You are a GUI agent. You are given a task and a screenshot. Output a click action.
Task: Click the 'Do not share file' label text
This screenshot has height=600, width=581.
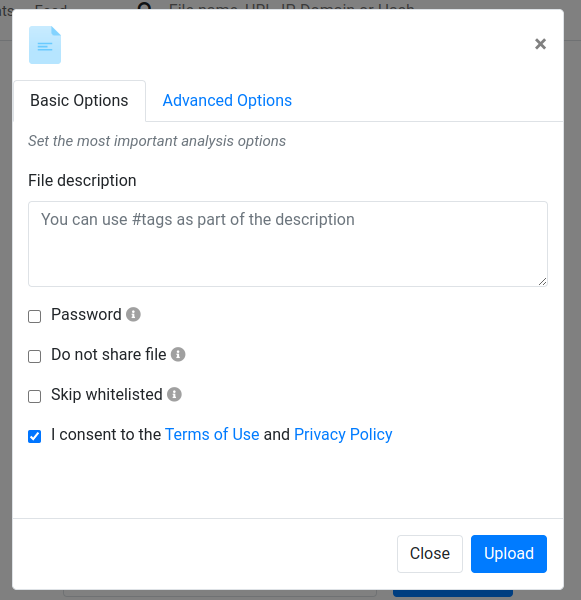click(x=109, y=354)
